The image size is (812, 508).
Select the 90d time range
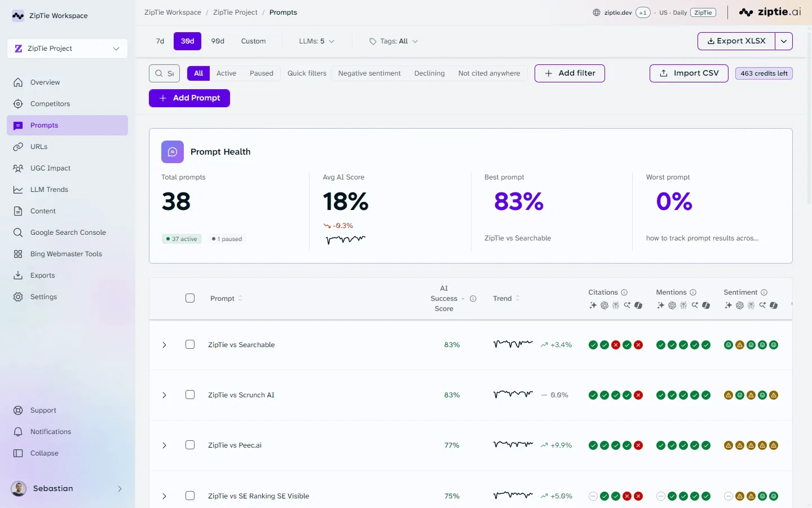point(218,41)
